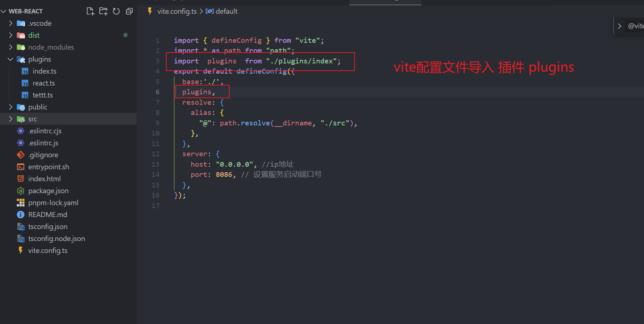
Task: Open the .gitignore file
Action: (43, 155)
